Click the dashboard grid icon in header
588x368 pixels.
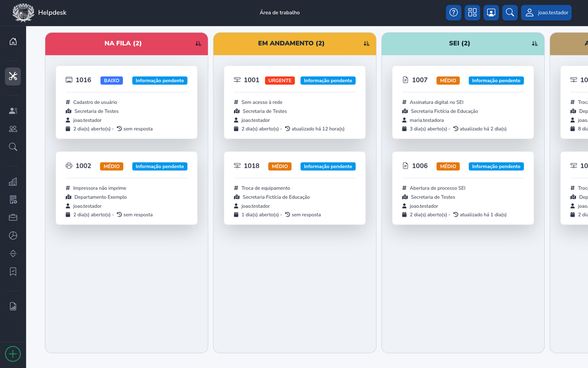coord(472,13)
